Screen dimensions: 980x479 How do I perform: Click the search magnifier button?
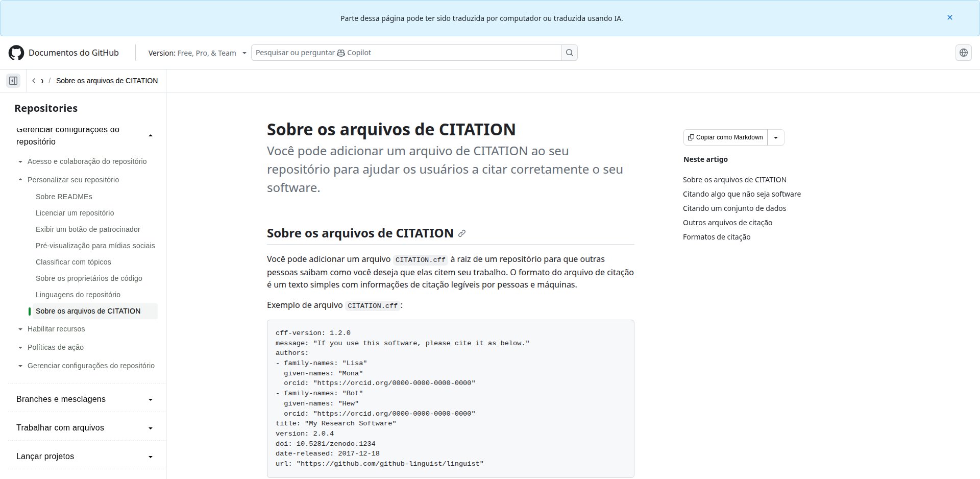570,53
